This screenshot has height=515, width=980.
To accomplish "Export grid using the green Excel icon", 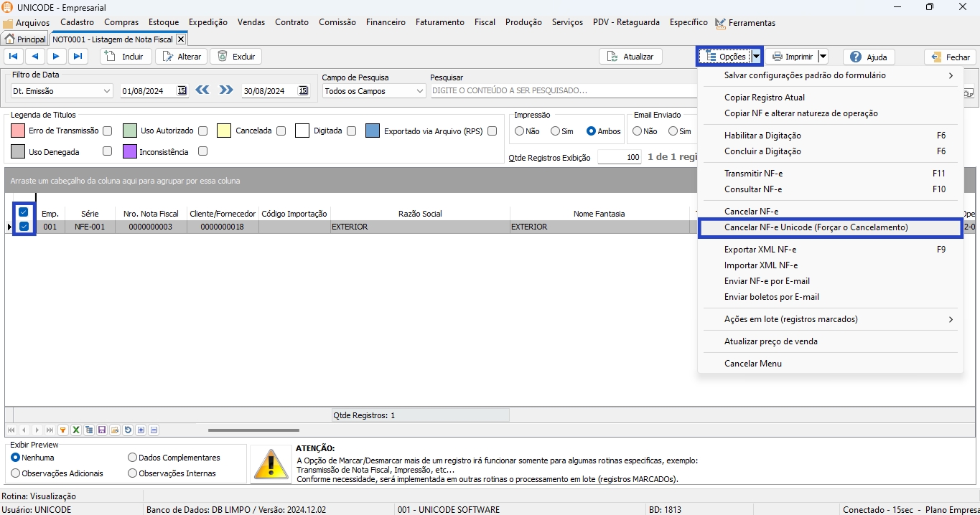I will 75,430.
